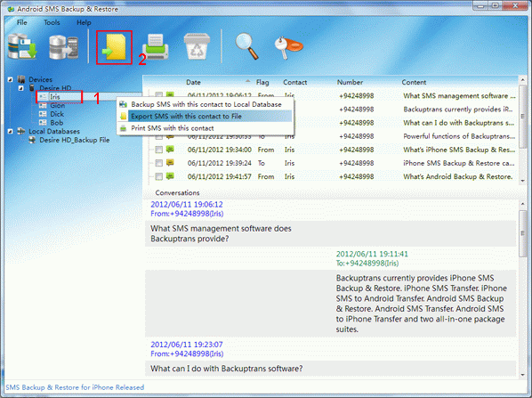Select contact Bob in device tree
This screenshot has height=398, width=532.
pyautogui.click(x=57, y=123)
